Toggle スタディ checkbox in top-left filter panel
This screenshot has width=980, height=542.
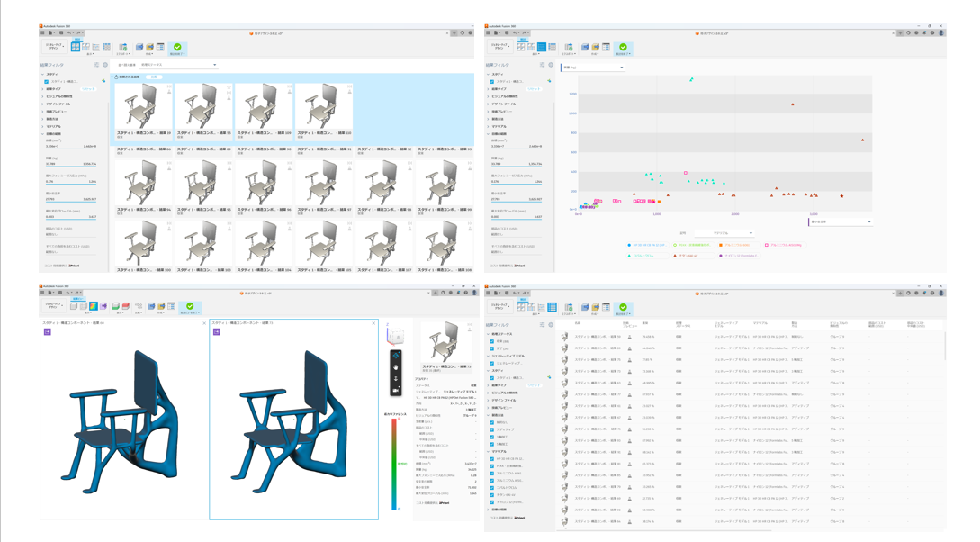point(47,82)
